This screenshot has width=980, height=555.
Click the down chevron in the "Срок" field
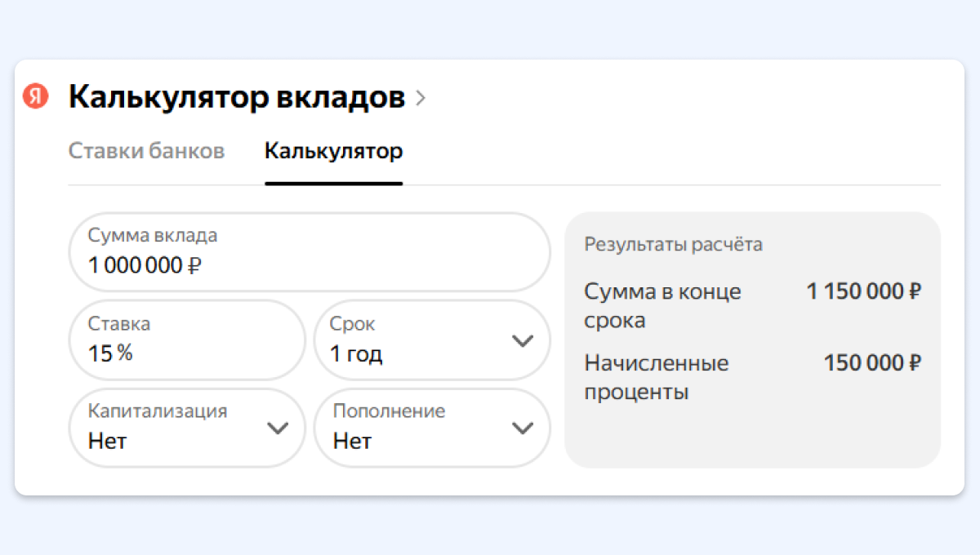522,340
